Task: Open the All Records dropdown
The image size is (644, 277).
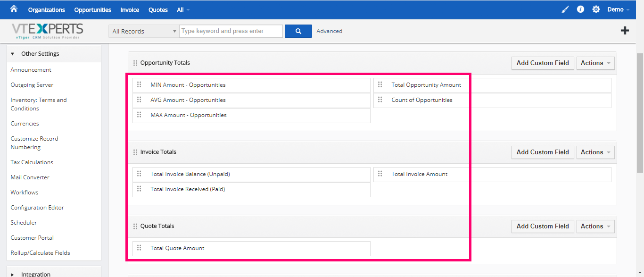Action: tap(144, 31)
